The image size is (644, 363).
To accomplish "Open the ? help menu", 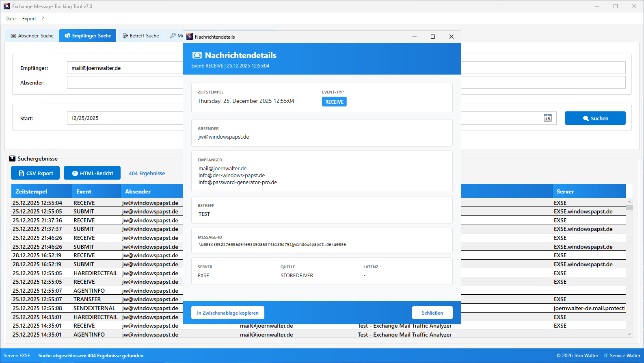I will pos(43,19).
